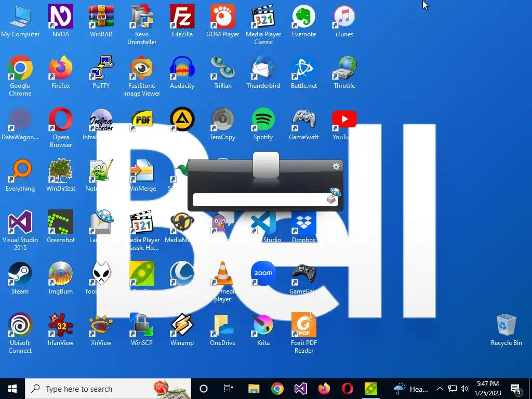
Task: Show hidden system tray icons
Action: tap(440, 389)
